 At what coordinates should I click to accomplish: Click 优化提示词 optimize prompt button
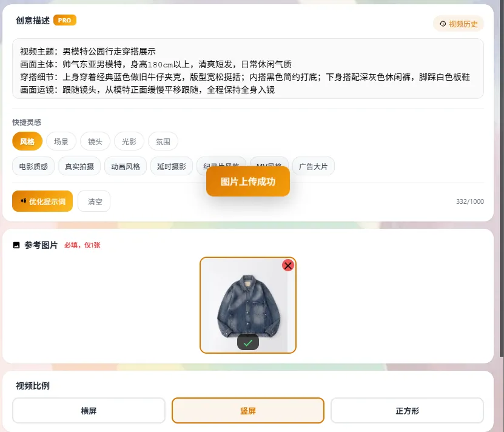pyautogui.click(x=42, y=201)
